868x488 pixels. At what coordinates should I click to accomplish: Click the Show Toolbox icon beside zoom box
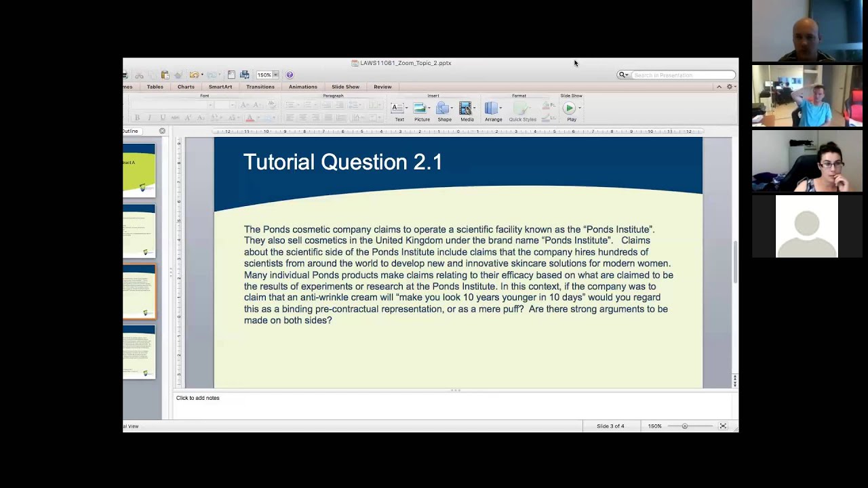[231, 75]
